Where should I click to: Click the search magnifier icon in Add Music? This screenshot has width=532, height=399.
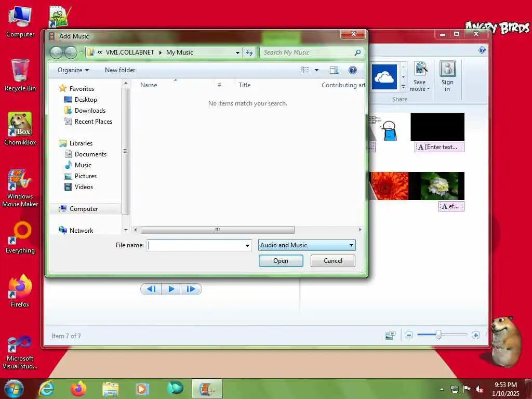point(357,52)
